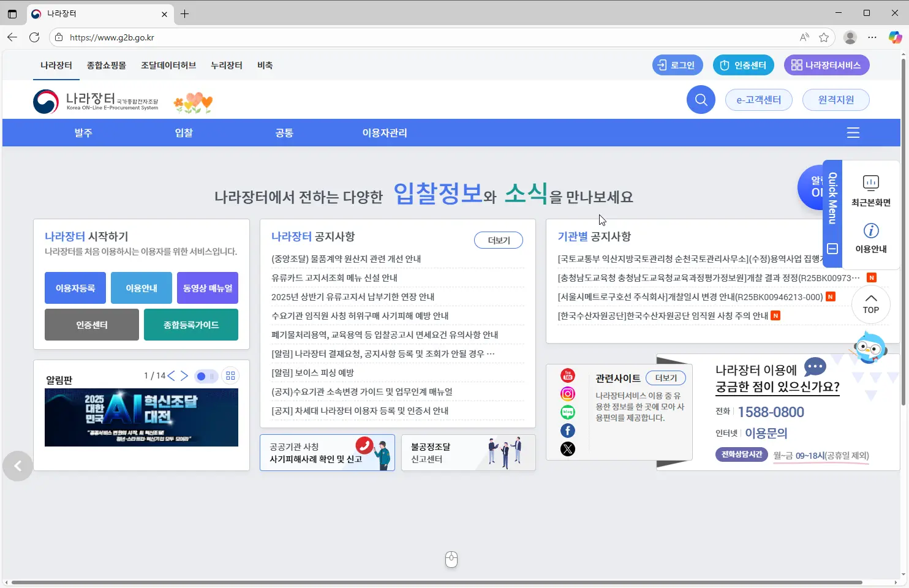Jump to top with TOP button
This screenshot has height=588, width=909.
click(x=871, y=303)
